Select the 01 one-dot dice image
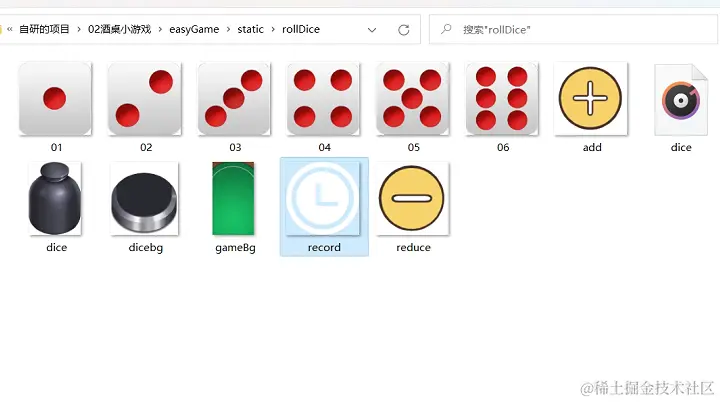The height and width of the screenshot is (402, 720). coord(55,99)
